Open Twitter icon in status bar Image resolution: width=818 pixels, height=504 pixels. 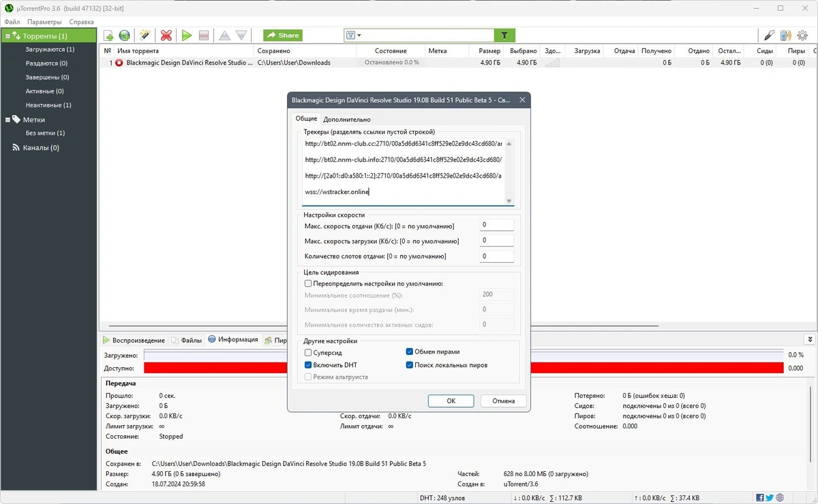point(770,498)
